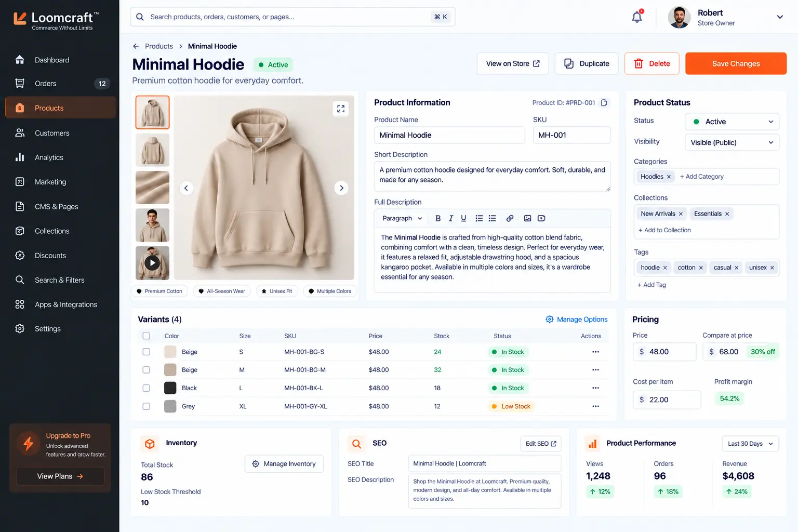798x532 pixels.
Task: Click the Products breadcrumb link
Action: [159, 46]
